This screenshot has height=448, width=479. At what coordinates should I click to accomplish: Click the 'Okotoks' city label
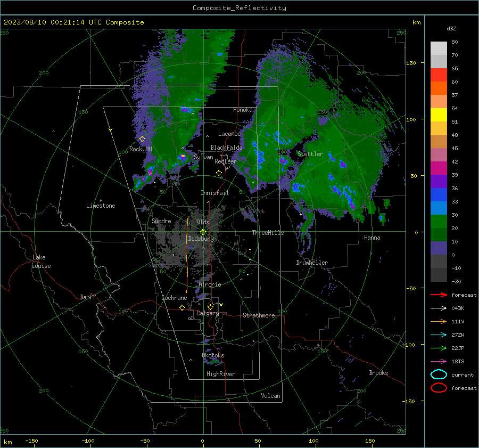(x=213, y=355)
